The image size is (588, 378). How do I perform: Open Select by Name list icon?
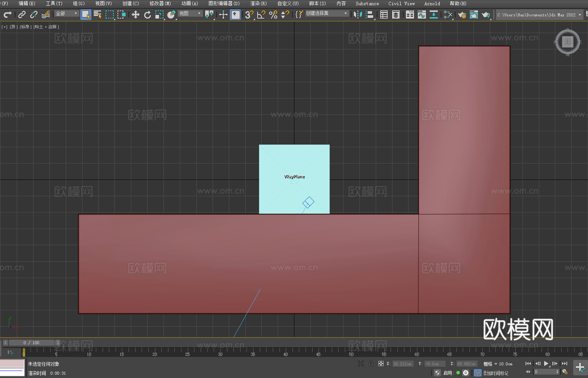coord(98,14)
